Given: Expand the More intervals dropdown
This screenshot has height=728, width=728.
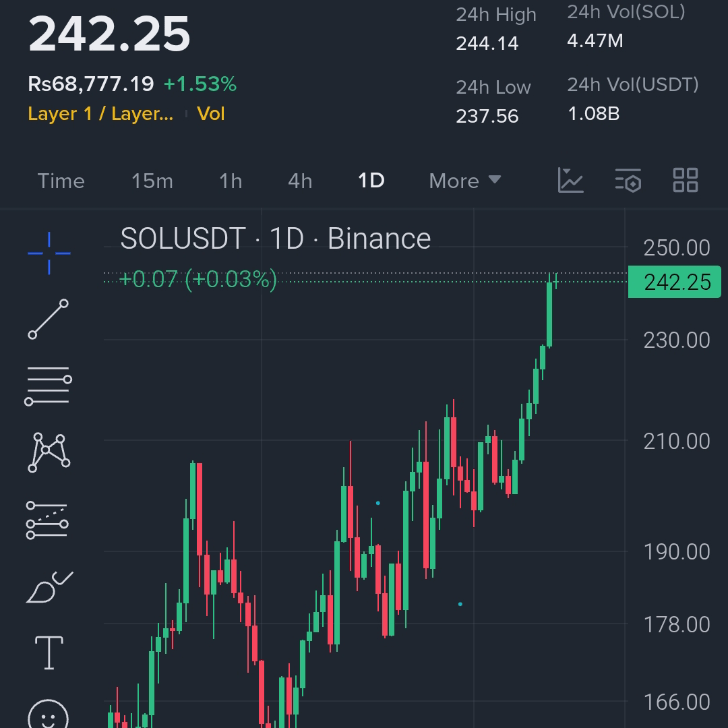Looking at the screenshot, I should pos(464,181).
